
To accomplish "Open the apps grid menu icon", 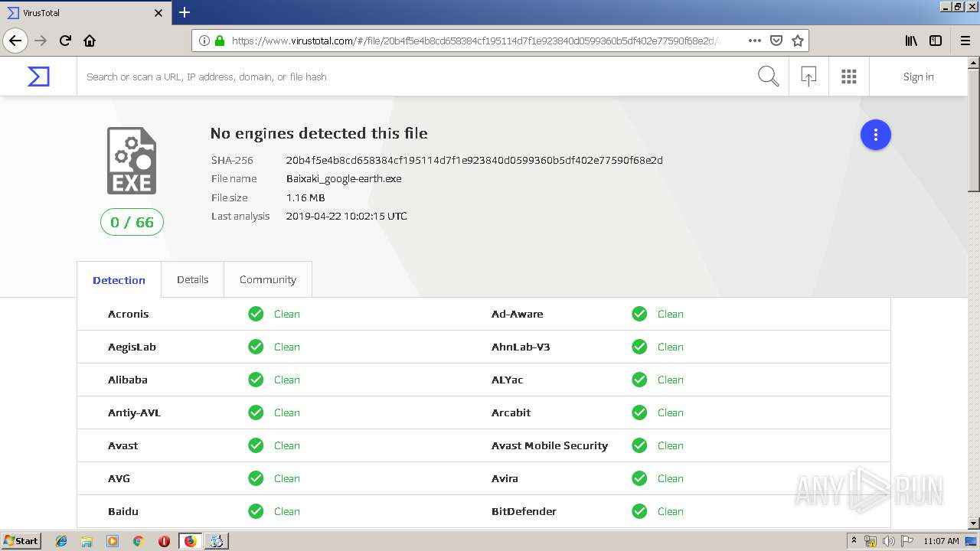I will [x=848, y=77].
